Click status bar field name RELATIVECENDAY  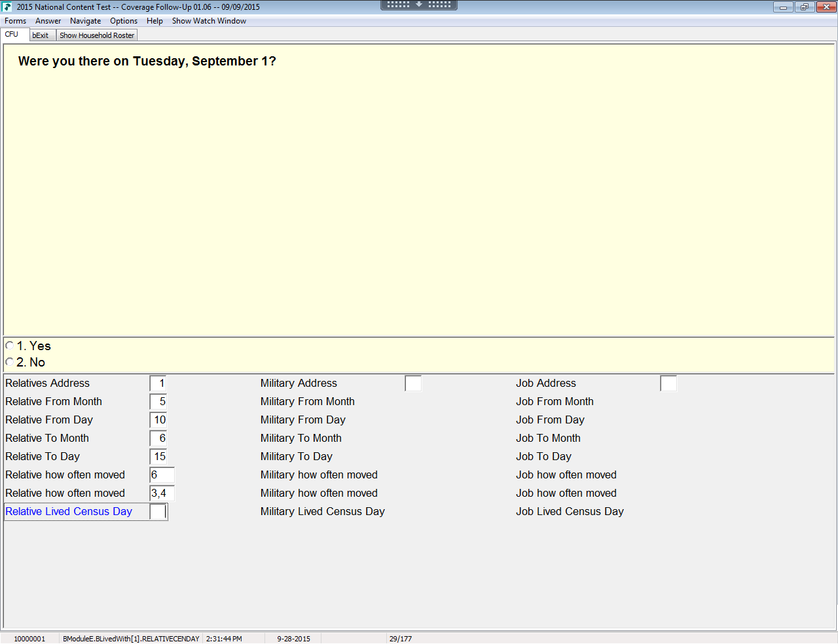point(131,639)
